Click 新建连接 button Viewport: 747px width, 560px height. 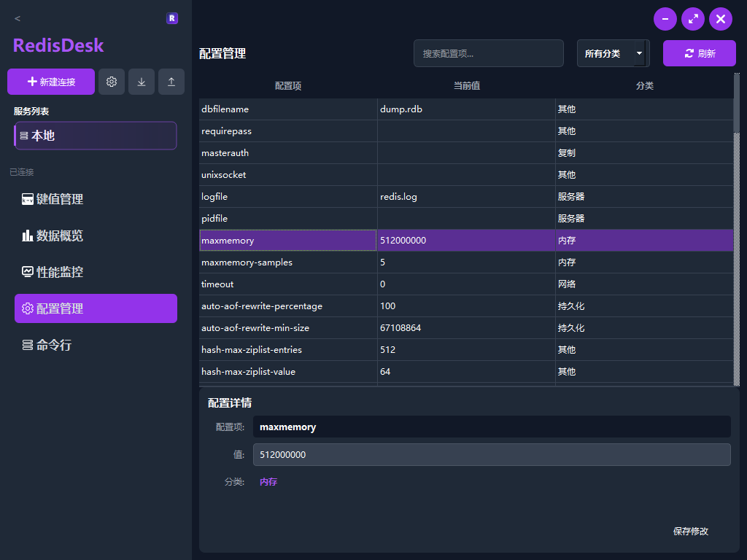[51, 82]
